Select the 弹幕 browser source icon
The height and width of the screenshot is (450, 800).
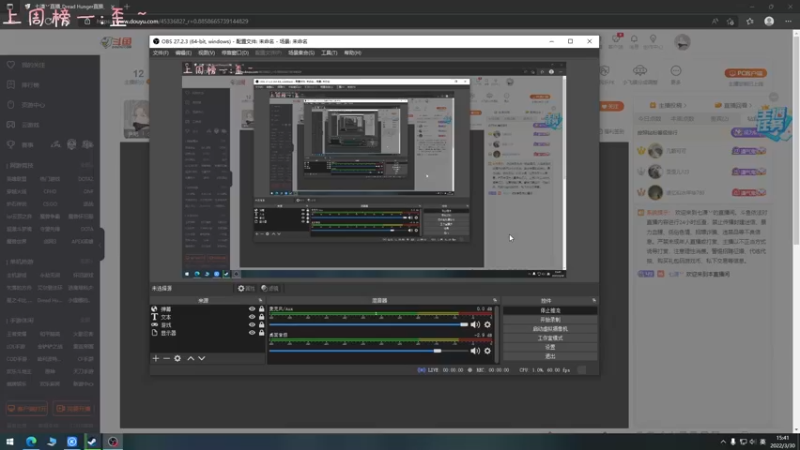pyautogui.click(x=155, y=309)
